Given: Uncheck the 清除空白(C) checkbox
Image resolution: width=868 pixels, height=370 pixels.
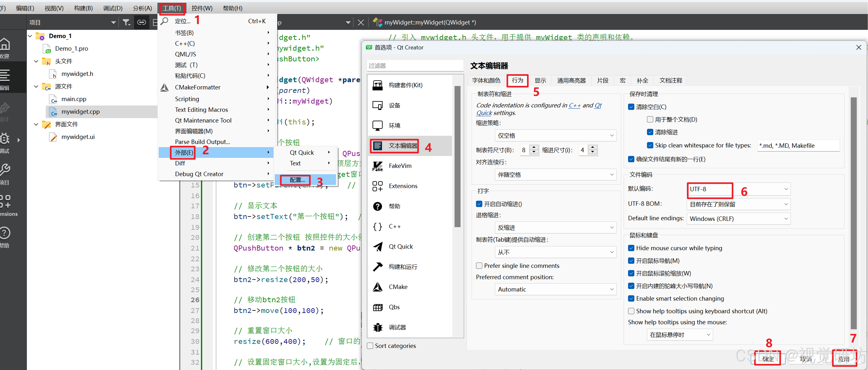Looking at the screenshot, I should [x=631, y=107].
